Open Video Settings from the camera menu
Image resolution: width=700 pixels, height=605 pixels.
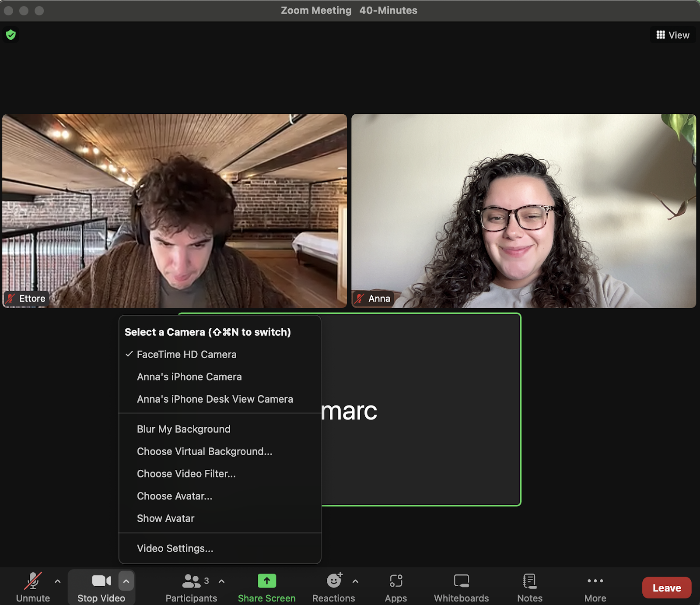click(x=175, y=548)
